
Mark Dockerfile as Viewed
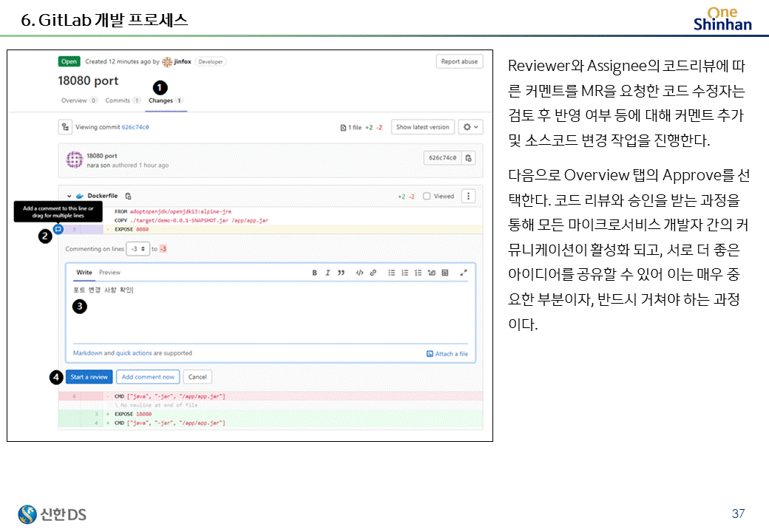click(427, 196)
